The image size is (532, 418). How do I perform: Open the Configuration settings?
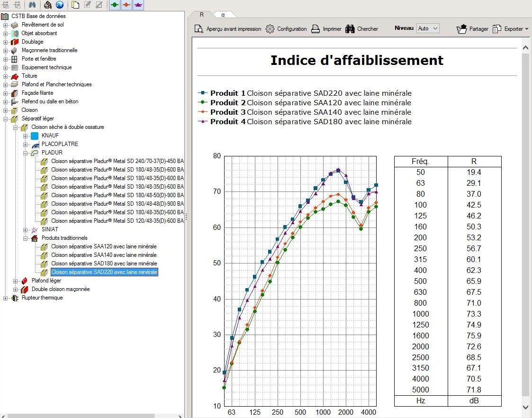pyautogui.click(x=286, y=29)
